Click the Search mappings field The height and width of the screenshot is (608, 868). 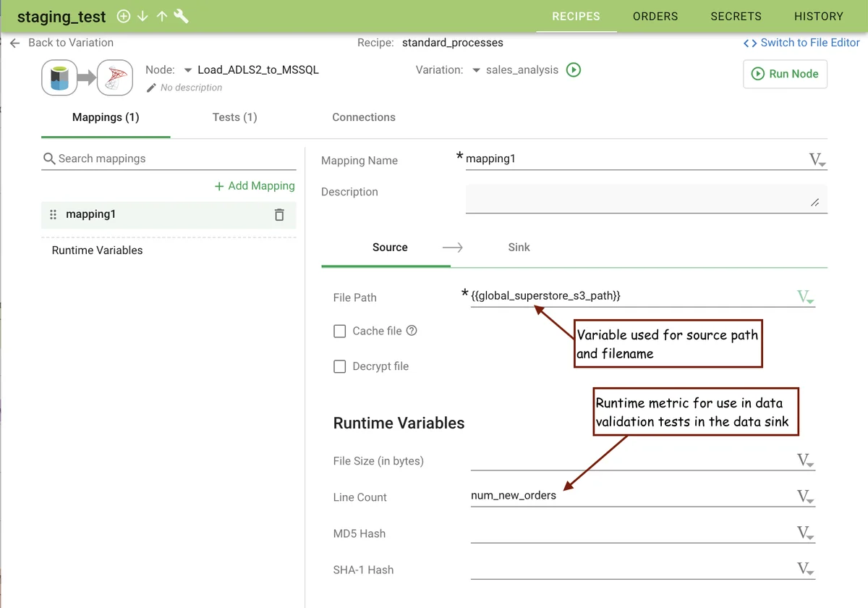pyautogui.click(x=174, y=159)
